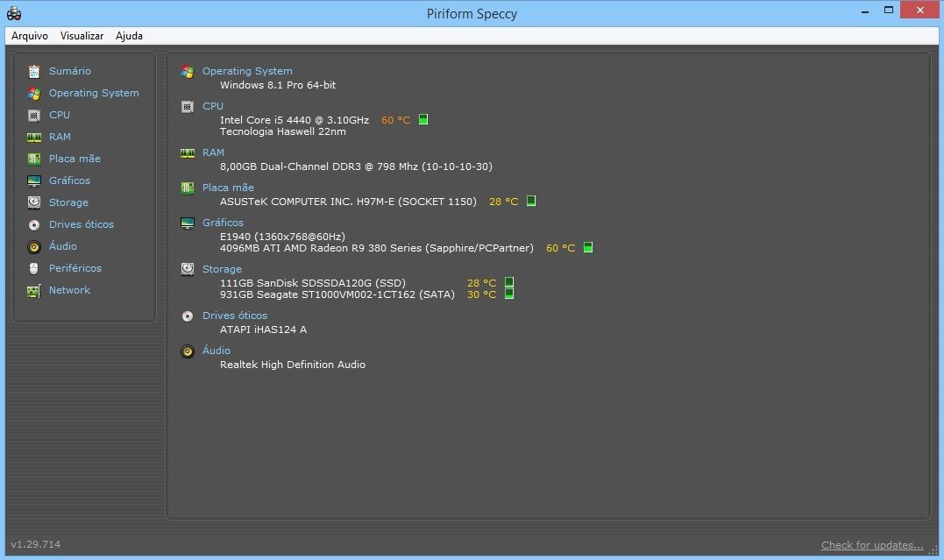Select CPU label in the sidebar
The width and height of the screenshot is (944, 560).
click(60, 115)
